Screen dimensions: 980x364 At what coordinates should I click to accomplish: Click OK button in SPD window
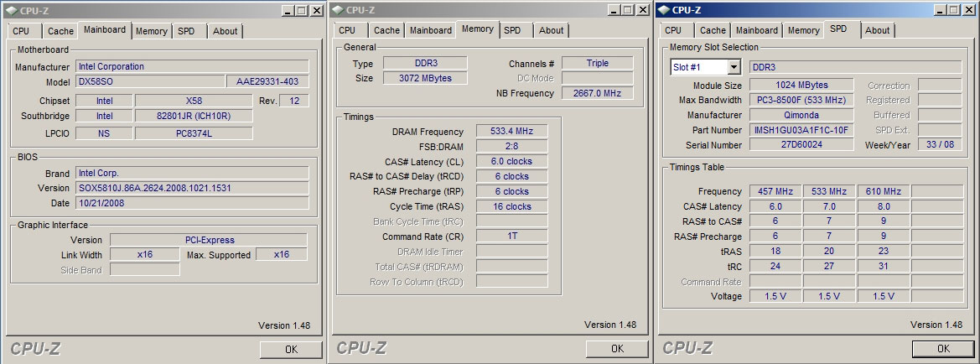[x=944, y=348]
